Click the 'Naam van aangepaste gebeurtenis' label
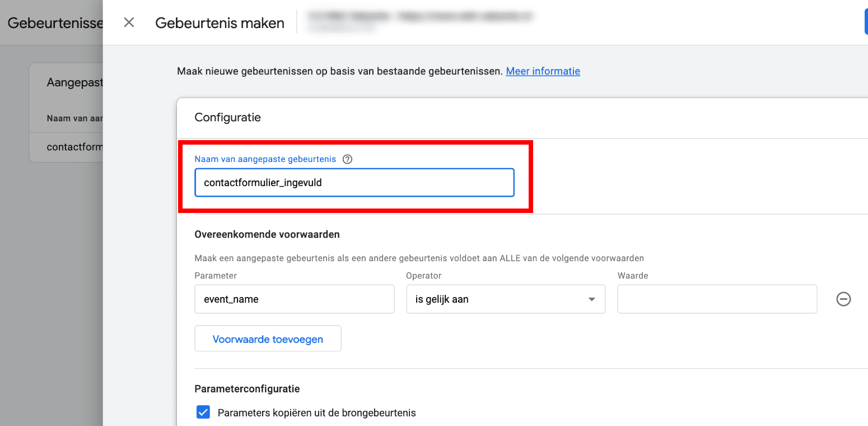Image resolution: width=868 pixels, height=426 pixels. [265, 159]
